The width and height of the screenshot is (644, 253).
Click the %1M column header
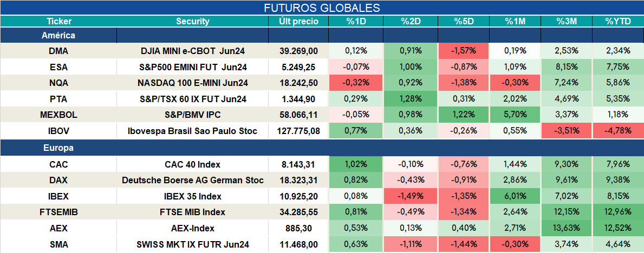point(515,22)
